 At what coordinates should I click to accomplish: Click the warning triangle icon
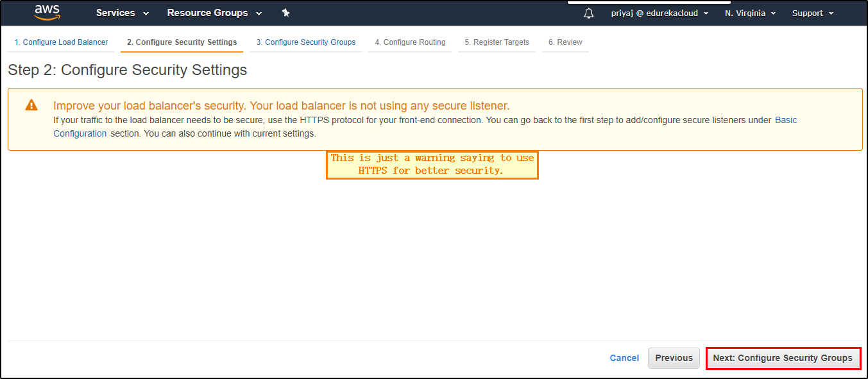31,105
